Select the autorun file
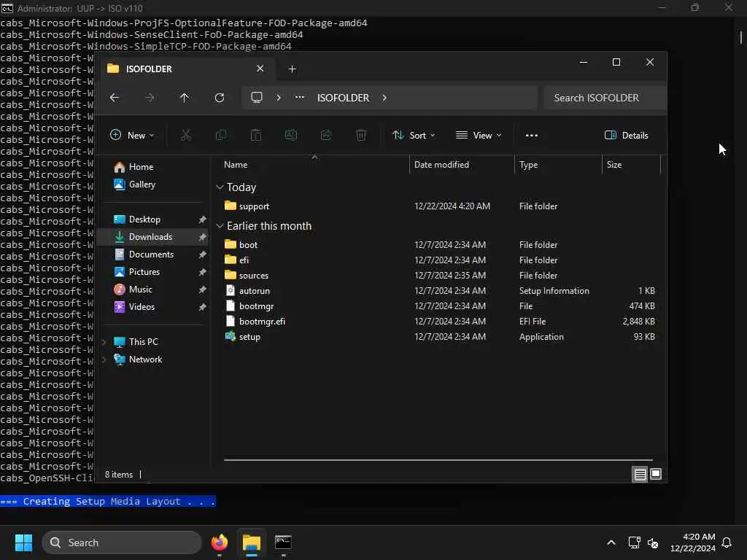Screen dimensions: 747x560 click(439, 290)
